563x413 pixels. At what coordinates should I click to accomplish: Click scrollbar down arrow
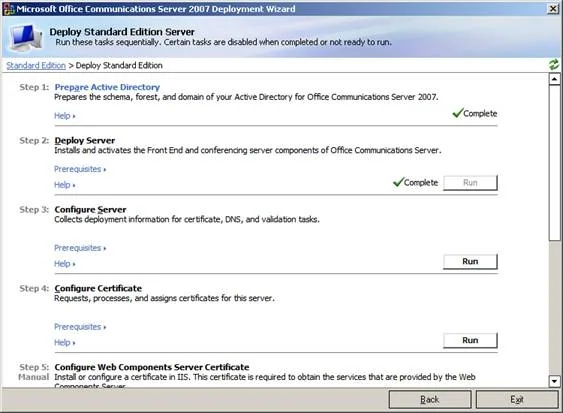coord(554,381)
